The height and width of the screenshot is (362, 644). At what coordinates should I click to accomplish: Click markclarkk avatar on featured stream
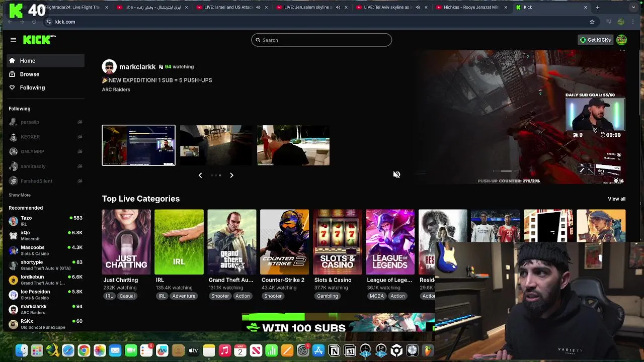(x=109, y=66)
